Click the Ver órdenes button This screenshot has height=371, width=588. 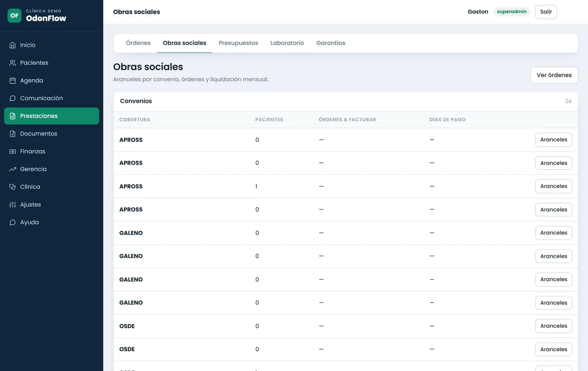(554, 75)
